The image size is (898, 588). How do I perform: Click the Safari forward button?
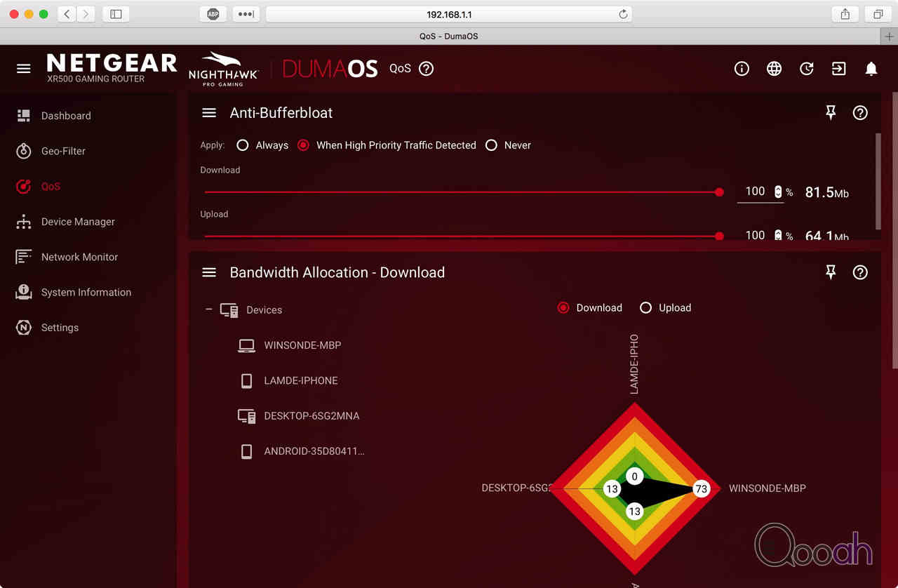86,14
